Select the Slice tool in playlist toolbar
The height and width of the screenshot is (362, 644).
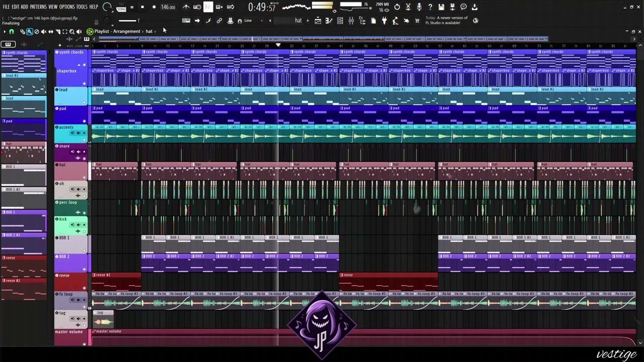(58, 31)
